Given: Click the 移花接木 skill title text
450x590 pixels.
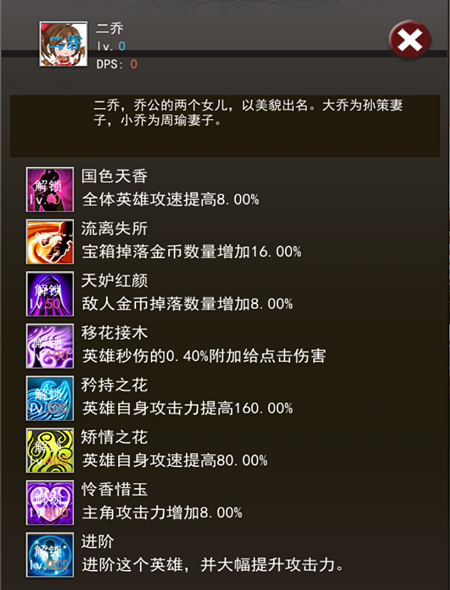Looking at the screenshot, I should [x=114, y=333].
